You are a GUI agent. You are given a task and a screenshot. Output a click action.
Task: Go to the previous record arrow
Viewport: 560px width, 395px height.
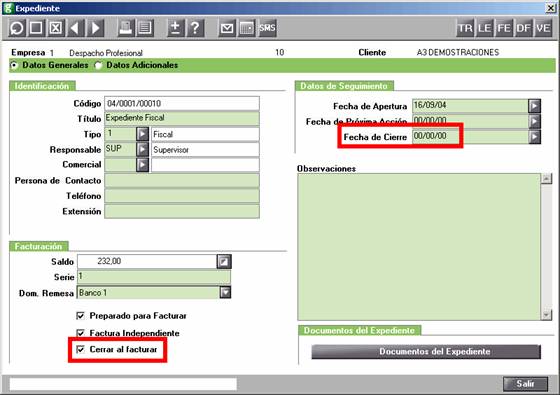pyautogui.click(x=75, y=28)
